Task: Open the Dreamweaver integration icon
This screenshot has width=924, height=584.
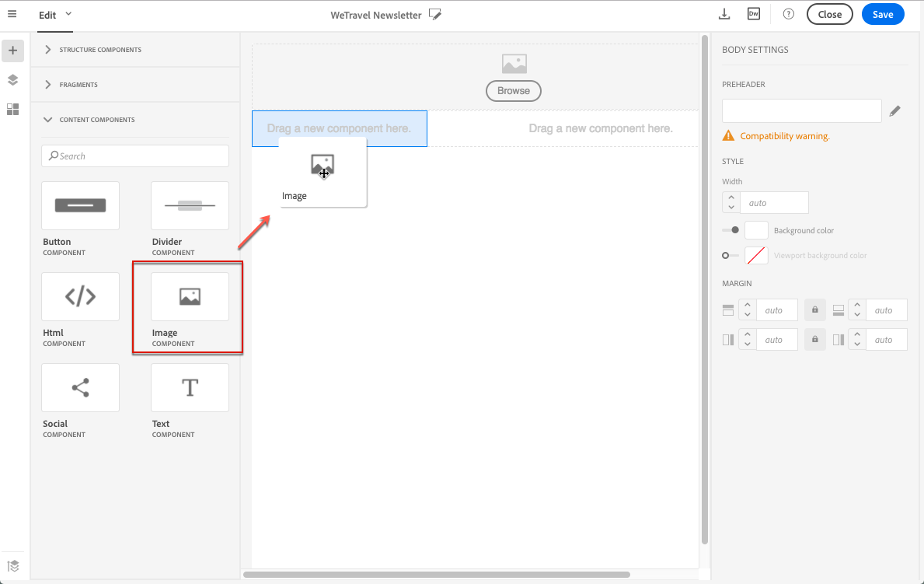Action: click(754, 14)
